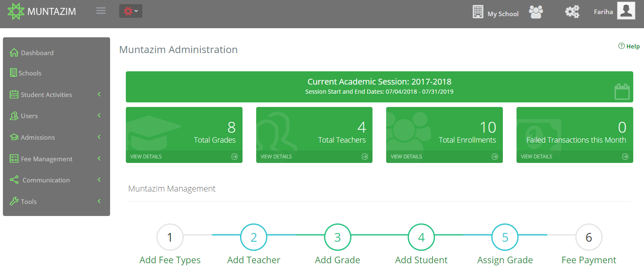Screen dimensions: 644x279
Task: Click the My School link
Action: coord(503,14)
